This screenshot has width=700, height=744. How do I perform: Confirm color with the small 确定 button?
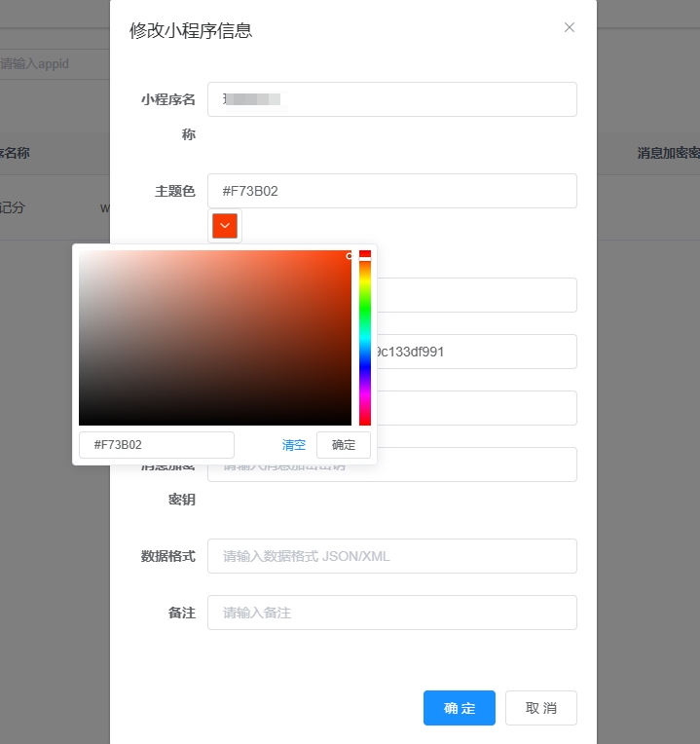tap(344, 445)
